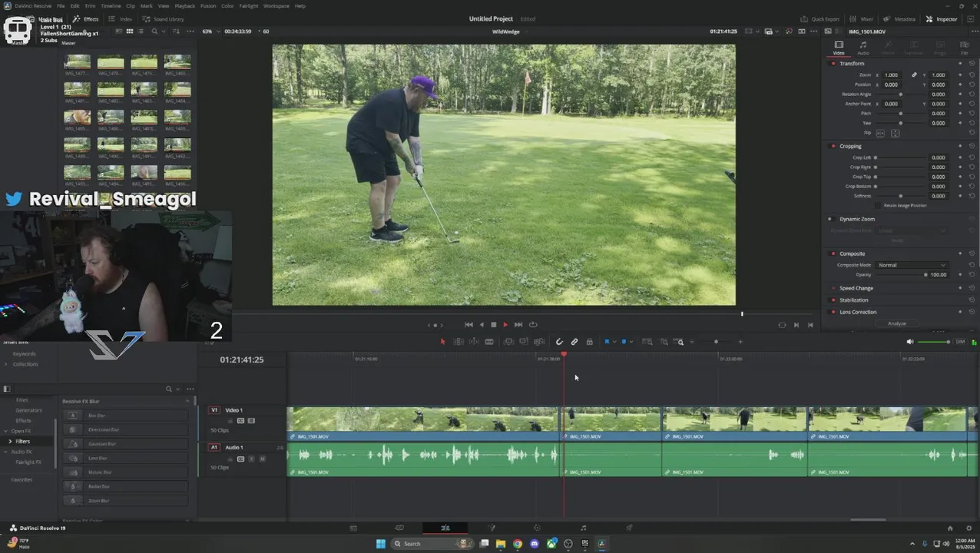Open the Composite Mode Normal dropdown
The image size is (980, 553).
912,265
